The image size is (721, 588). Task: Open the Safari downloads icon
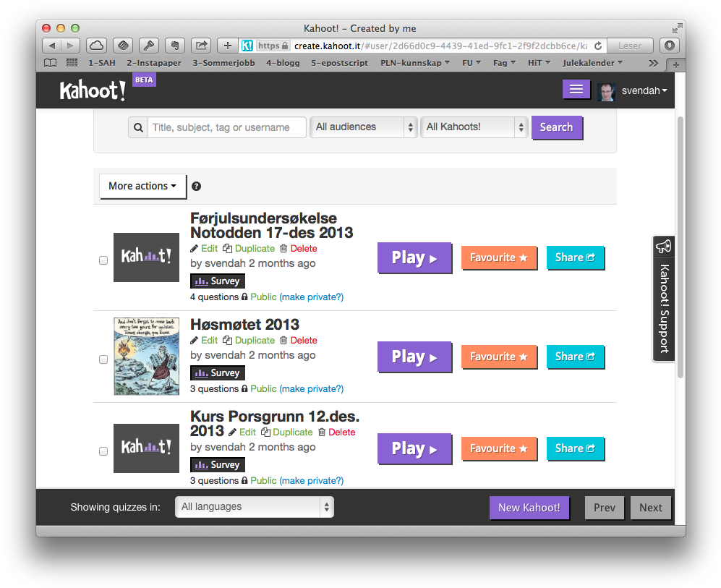click(670, 46)
